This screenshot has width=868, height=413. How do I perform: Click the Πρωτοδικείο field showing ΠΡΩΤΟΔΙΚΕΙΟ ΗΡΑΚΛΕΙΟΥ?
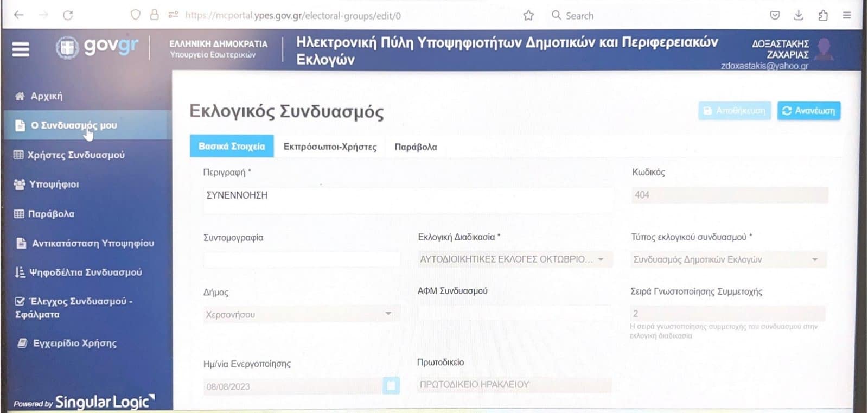[514, 385]
